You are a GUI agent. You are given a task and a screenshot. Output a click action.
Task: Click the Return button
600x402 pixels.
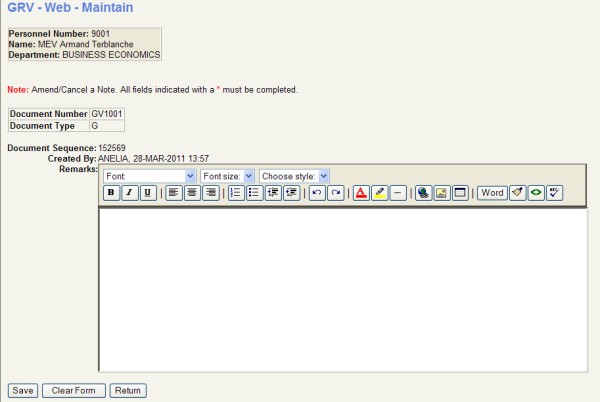pyautogui.click(x=128, y=391)
